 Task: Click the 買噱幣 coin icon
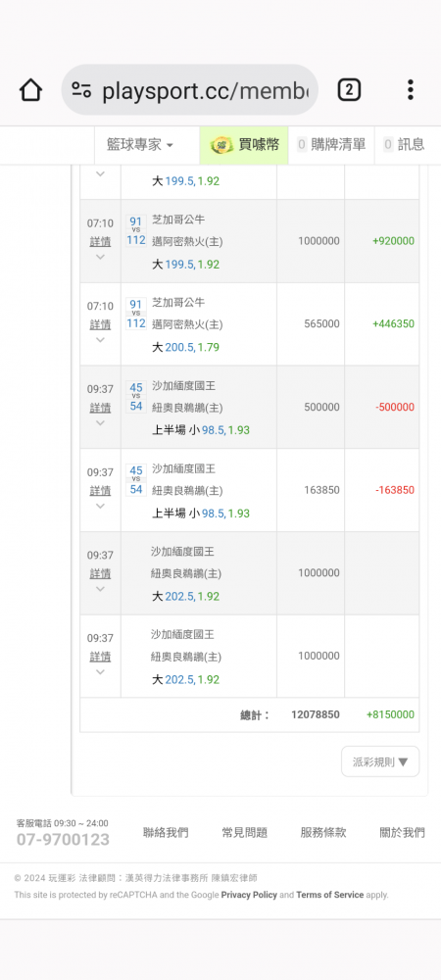[x=220, y=145]
